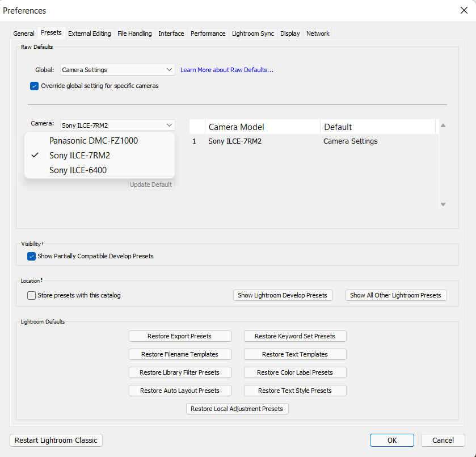Choose Panasonic DMC-FZ1000 from camera list
Screen dimensions: 476x457
pos(93,141)
